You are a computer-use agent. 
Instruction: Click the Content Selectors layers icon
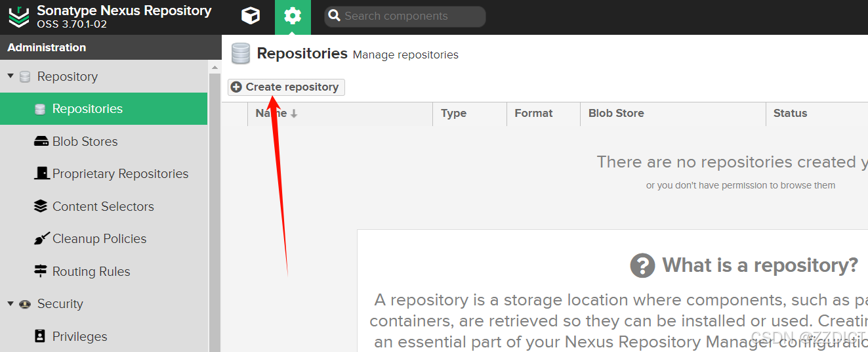click(x=41, y=206)
